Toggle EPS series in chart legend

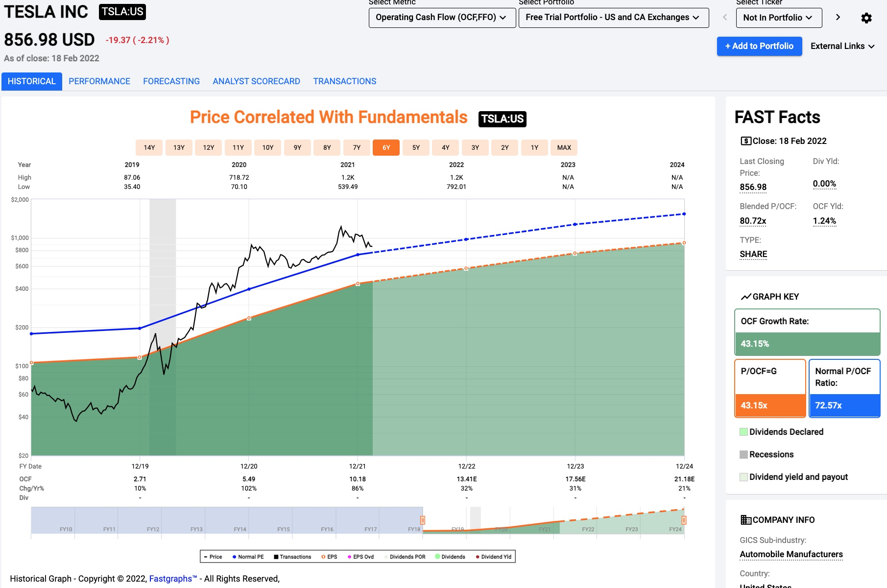[x=330, y=557]
